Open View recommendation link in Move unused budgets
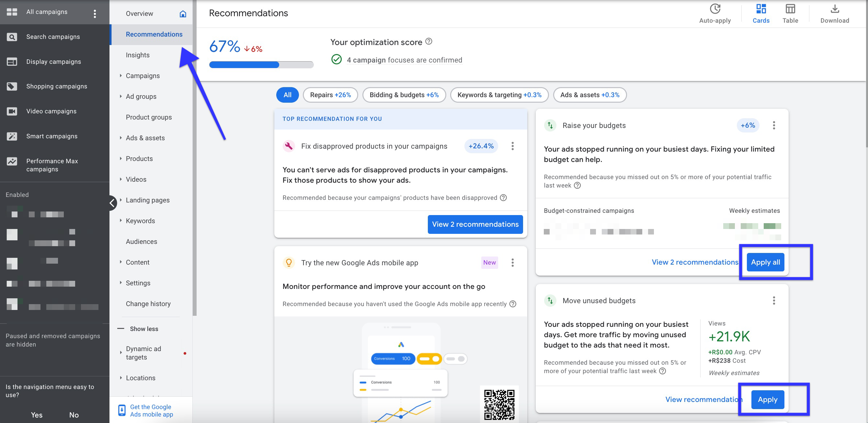The height and width of the screenshot is (423, 868). click(703, 399)
